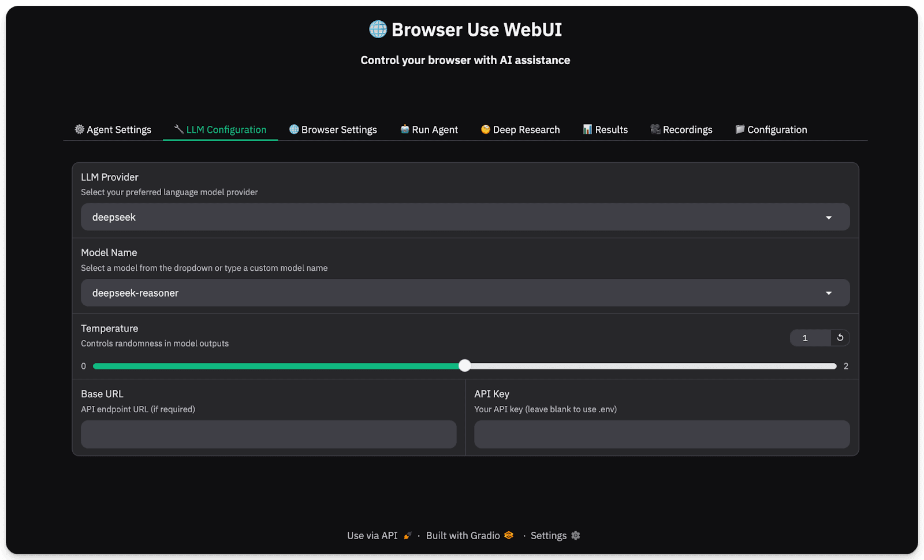Click the Temperature slider handle
The width and height of the screenshot is (924, 560).
pyautogui.click(x=465, y=365)
